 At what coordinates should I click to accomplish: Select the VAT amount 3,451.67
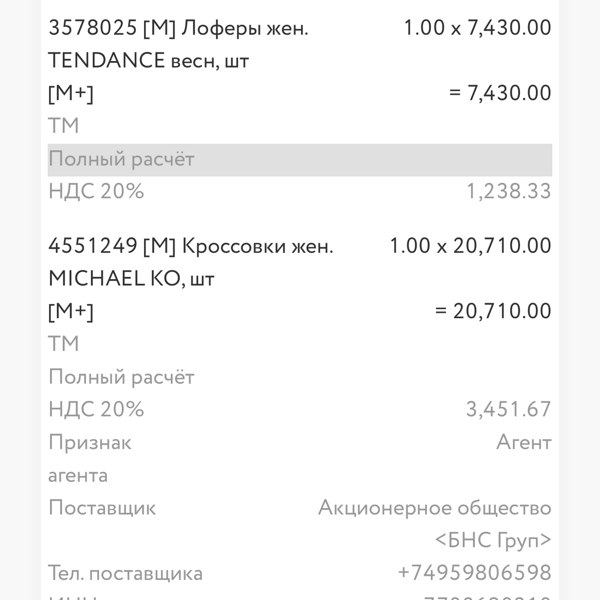[509, 409]
